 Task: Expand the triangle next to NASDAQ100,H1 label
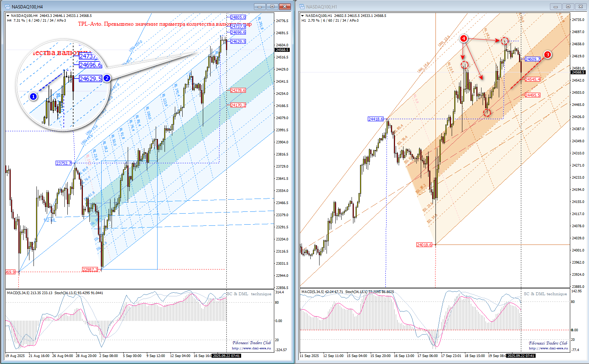303,16
